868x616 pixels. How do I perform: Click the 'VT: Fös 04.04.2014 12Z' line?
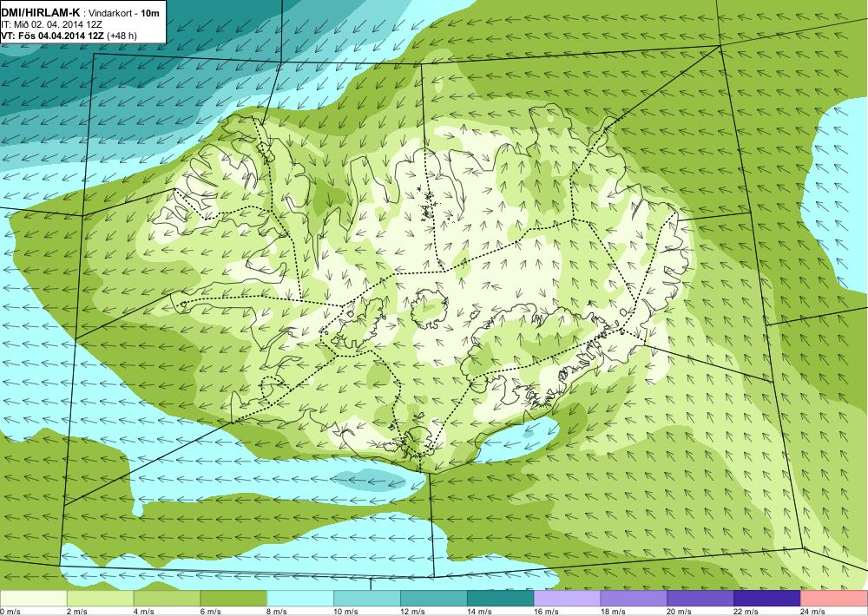click(x=53, y=36)
